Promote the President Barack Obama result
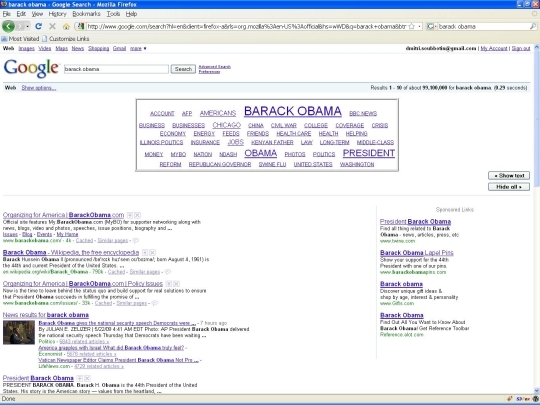This screenshot has width=540, height=405. click(80, 378)
